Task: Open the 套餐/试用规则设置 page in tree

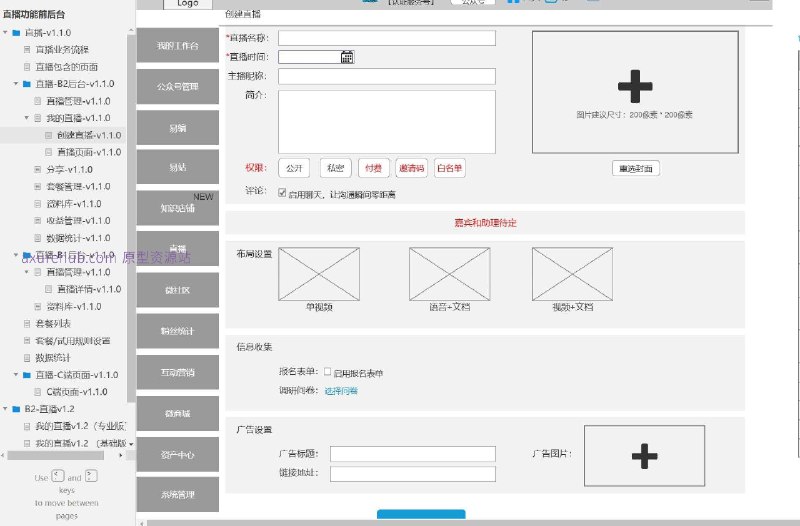Action: (x=72, y=341)
